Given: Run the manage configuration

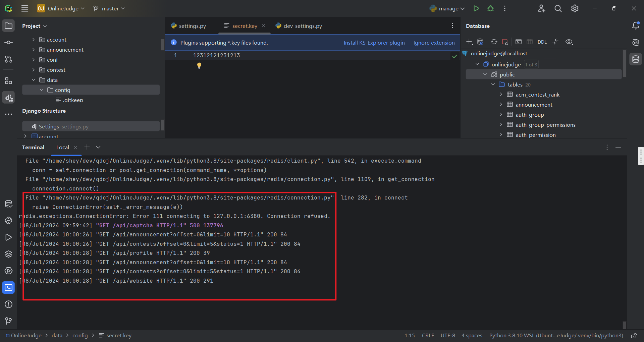Looking at the screenshot, I should 476,8.
